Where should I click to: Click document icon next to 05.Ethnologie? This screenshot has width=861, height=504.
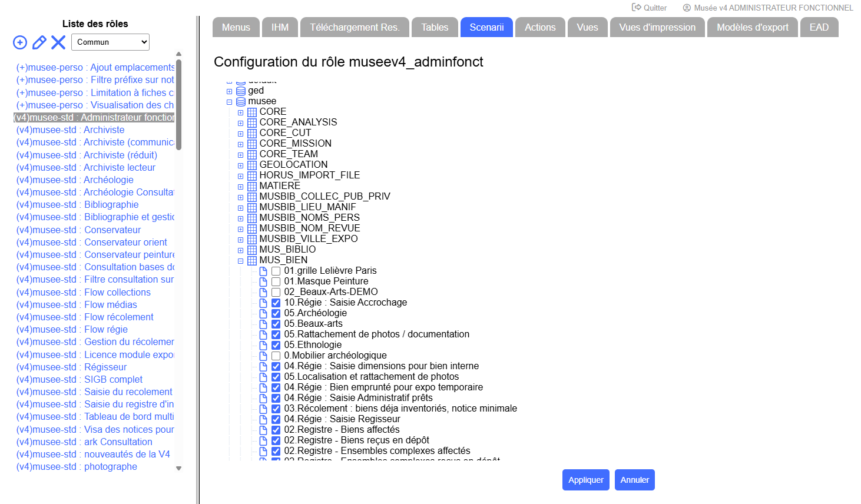[x=263, y=345]
